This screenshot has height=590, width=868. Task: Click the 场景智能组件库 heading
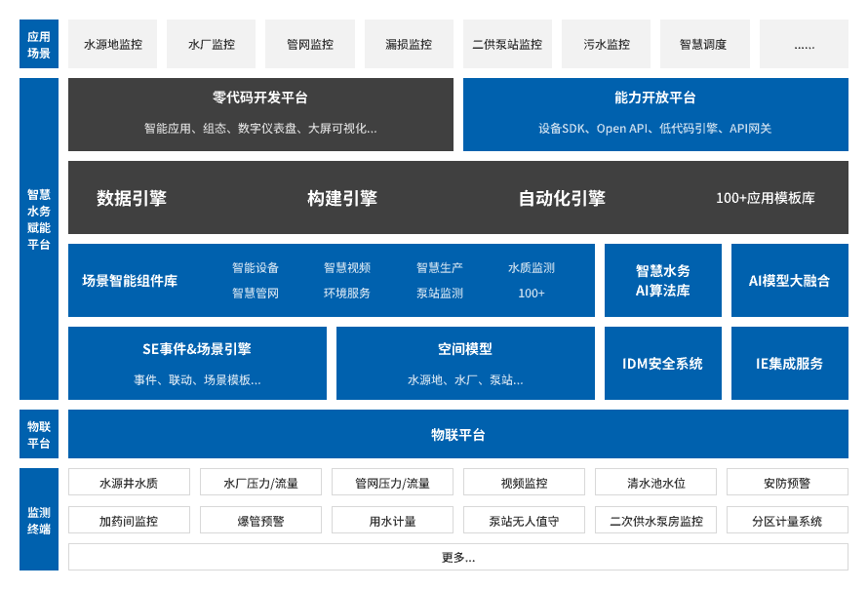[130, 281]
